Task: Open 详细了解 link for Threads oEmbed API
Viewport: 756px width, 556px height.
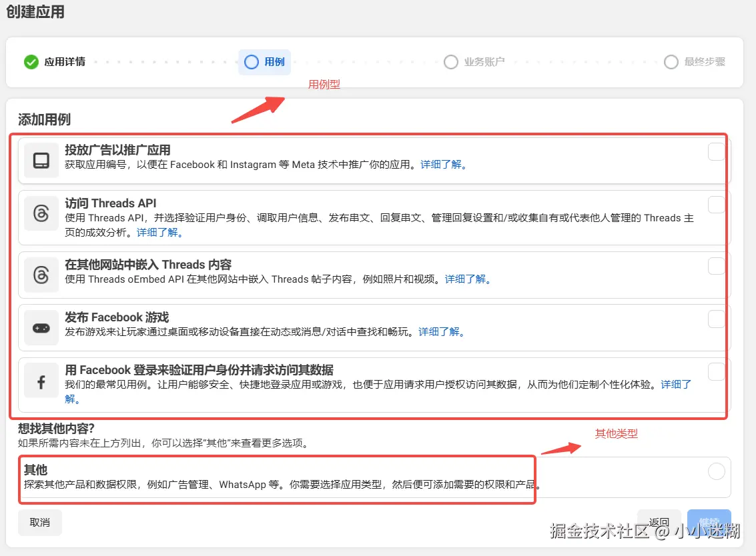Action: pos(468,279)
